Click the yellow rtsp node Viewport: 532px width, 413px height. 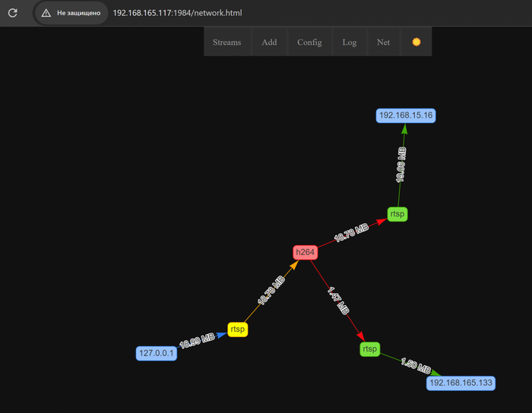coord(237,329)
